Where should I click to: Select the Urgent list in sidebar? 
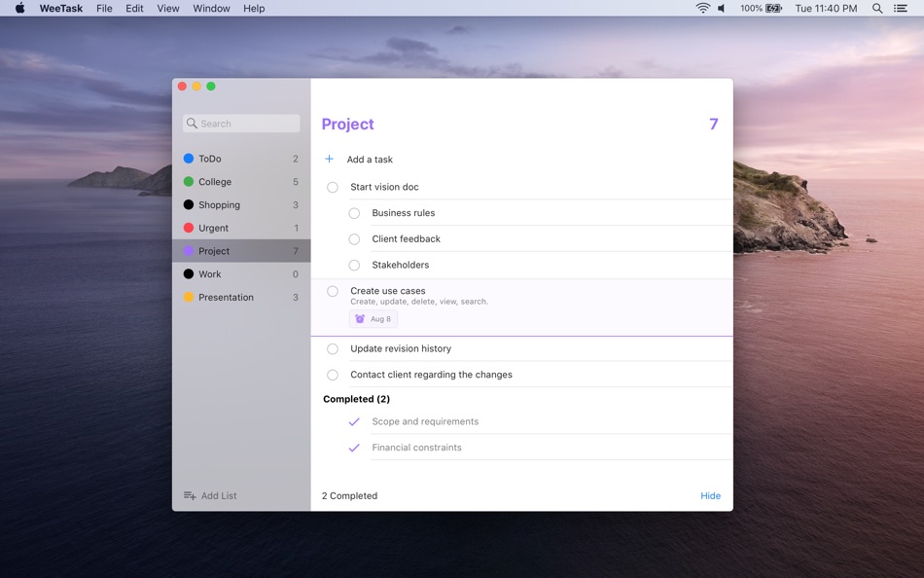tap(241, 228)
